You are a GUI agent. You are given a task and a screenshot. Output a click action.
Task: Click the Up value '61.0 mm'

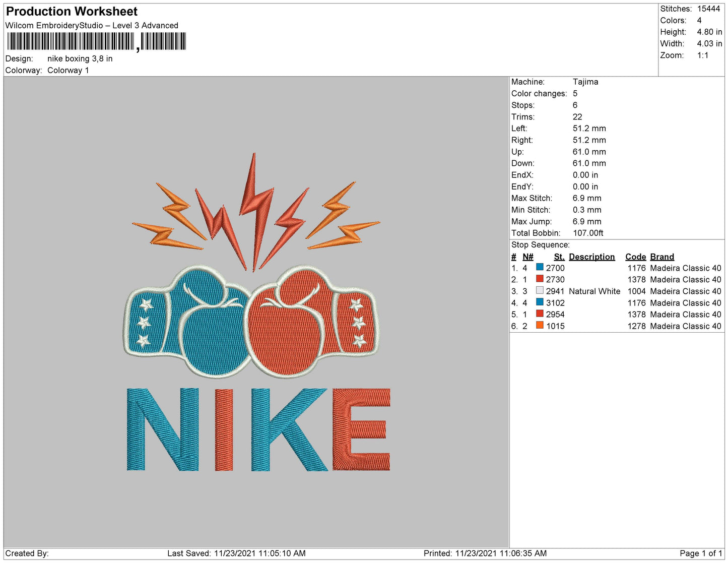[589, 151]
